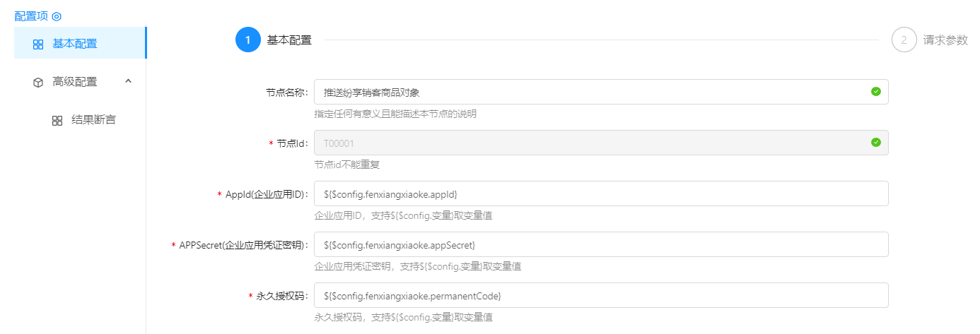Click the target icon beside 配置项
The width and height of the screenshot is (980, 334).
57,16
